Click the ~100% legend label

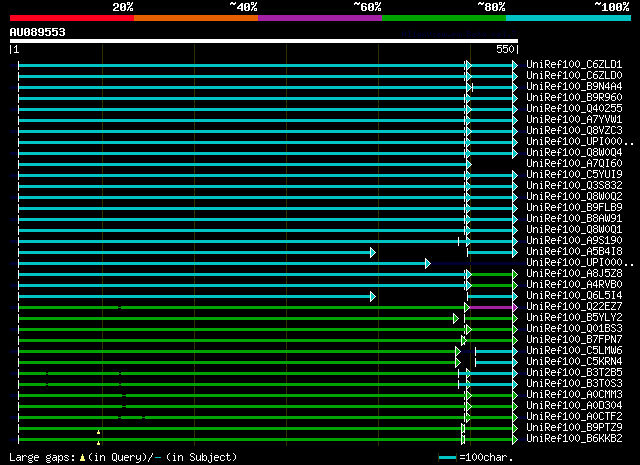(x=612, y=7)
